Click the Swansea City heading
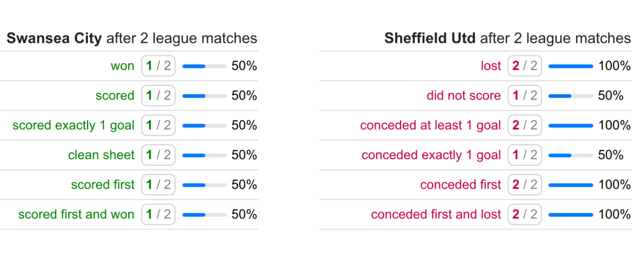This screenshot has width=644, height=257. pos(54,39)
